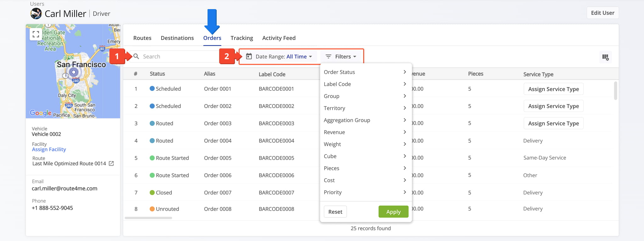644x241 pixels.
Task: Open the Date Range All Time dropdown
Action: [x=299, y=57]
